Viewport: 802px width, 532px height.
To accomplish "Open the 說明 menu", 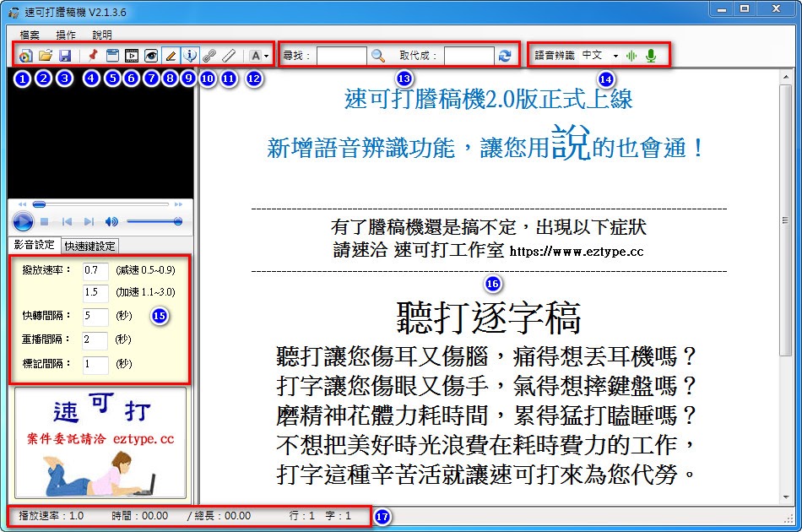I will coord(102,35).
